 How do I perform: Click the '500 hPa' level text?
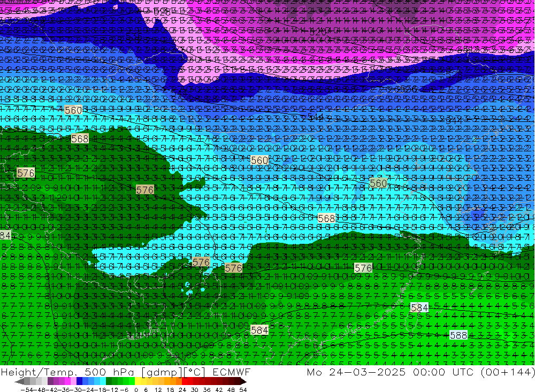(109, 372)
